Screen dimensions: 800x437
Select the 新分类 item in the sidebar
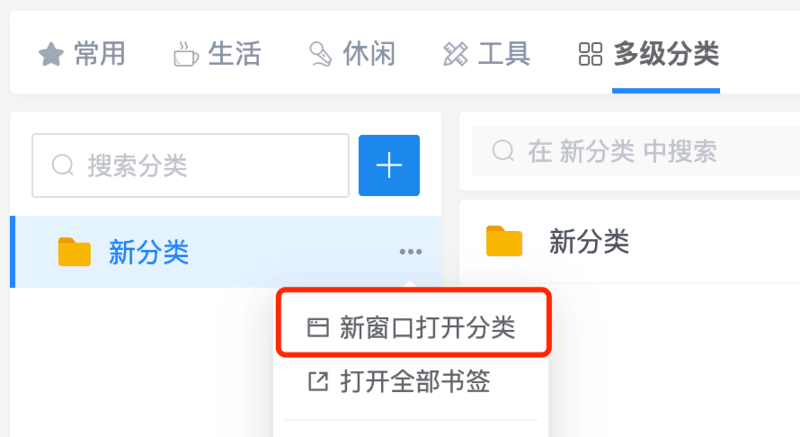(226, 252)
